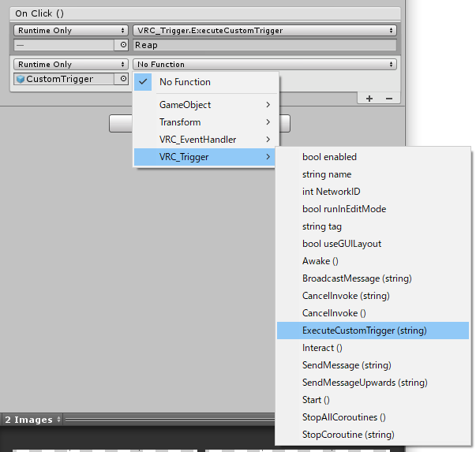Viewport: 476px width, 452px height.
Task: Click the minus icon to remove event
Action: [x=388, y=99]
